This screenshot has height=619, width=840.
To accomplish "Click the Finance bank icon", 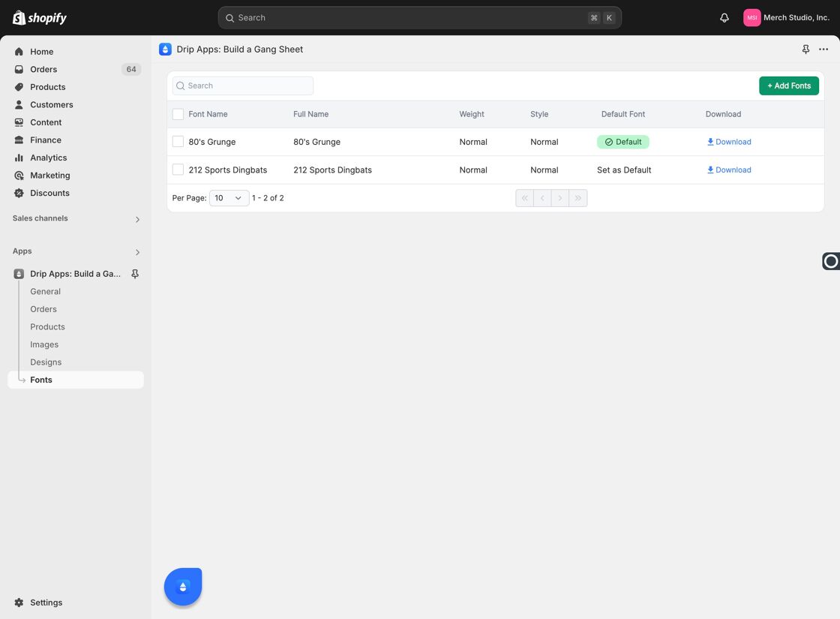I will [x=19, y=140].
